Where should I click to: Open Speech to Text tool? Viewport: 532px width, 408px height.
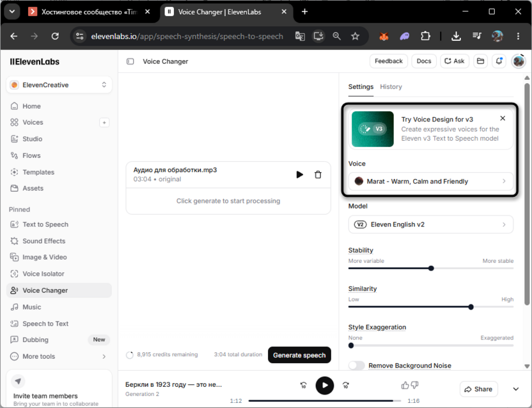click(59, 324)
